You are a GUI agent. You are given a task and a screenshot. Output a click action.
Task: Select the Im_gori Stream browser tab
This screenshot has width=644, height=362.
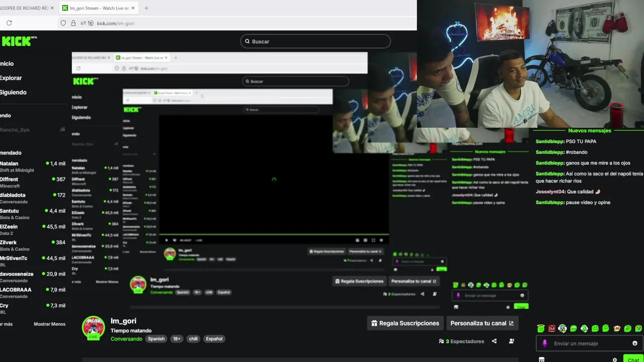tap(99, 8)
